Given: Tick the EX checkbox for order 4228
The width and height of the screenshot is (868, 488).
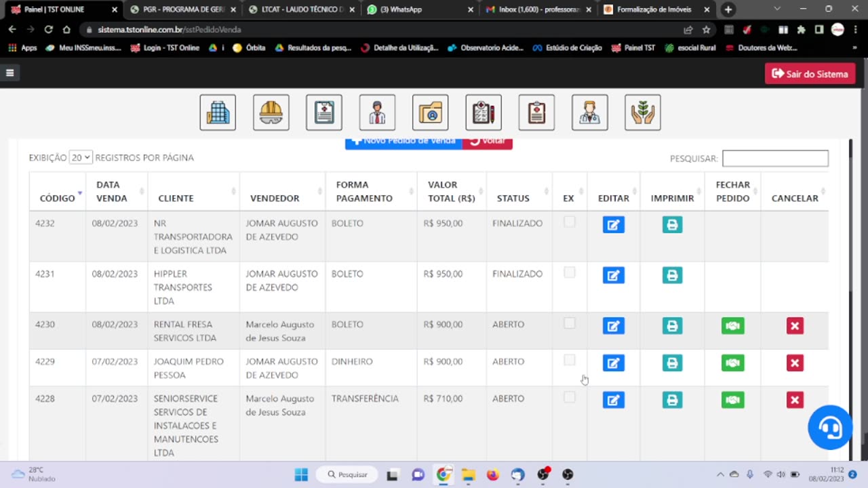Looking at the screenshot, I should (x=570, y=397).
